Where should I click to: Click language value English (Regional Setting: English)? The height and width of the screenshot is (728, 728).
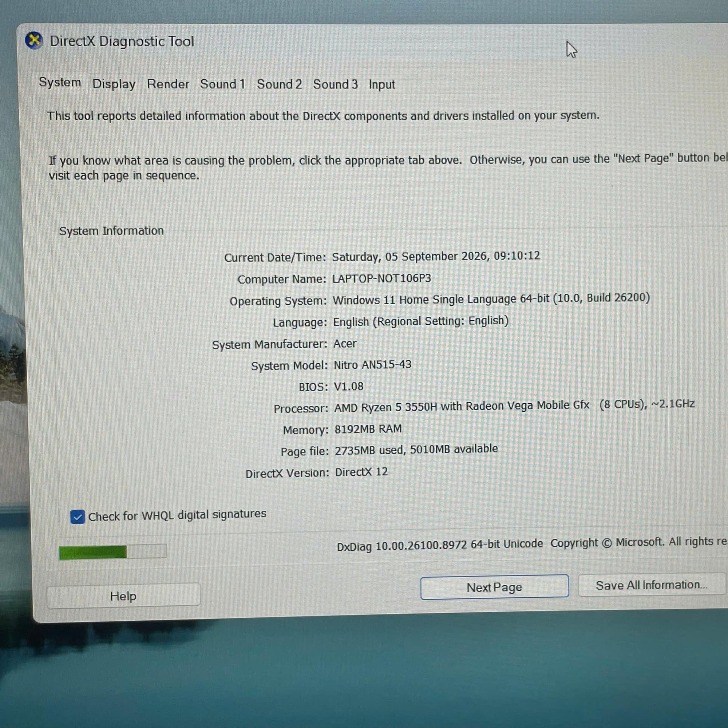pyautogui.click(x=420, y=321)
